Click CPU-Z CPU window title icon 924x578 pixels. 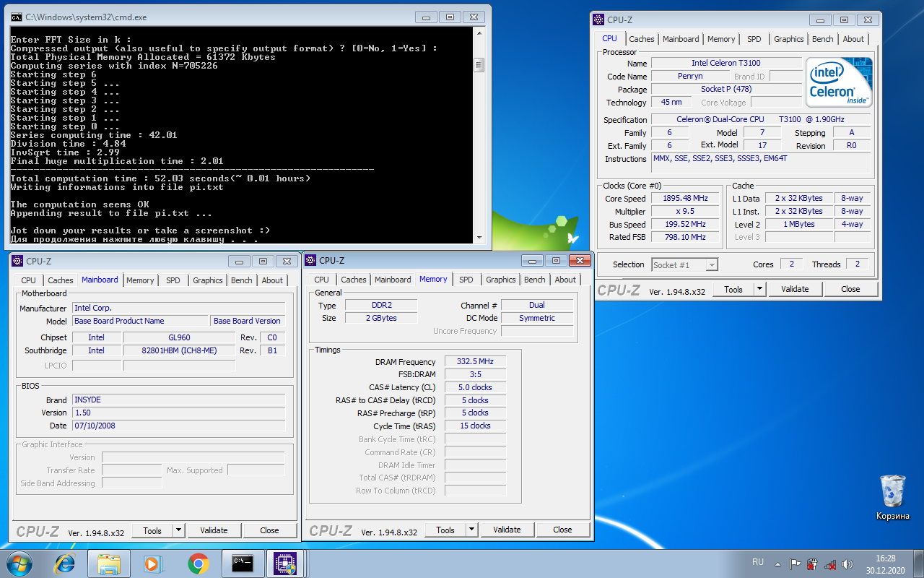[x=599, y=20]
